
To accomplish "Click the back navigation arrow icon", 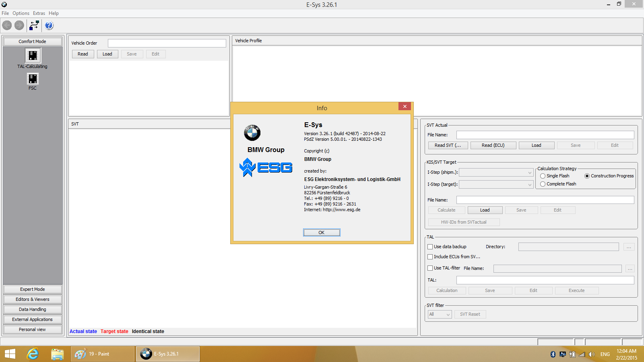I will pos(7,25).
